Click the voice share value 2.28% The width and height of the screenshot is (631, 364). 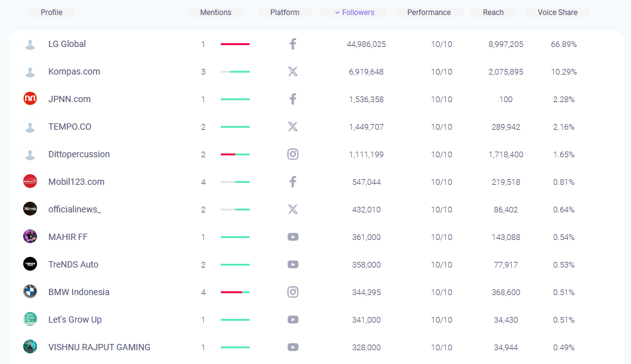tap(564, 99)
